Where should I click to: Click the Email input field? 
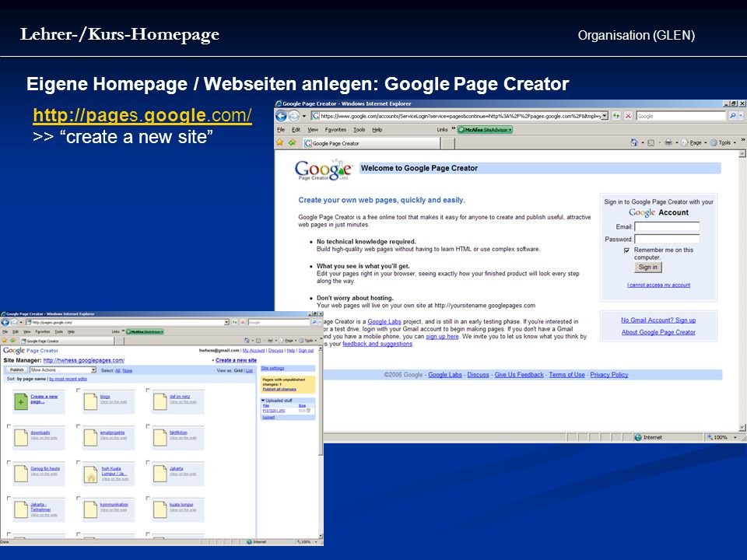(x=667, y=226)
